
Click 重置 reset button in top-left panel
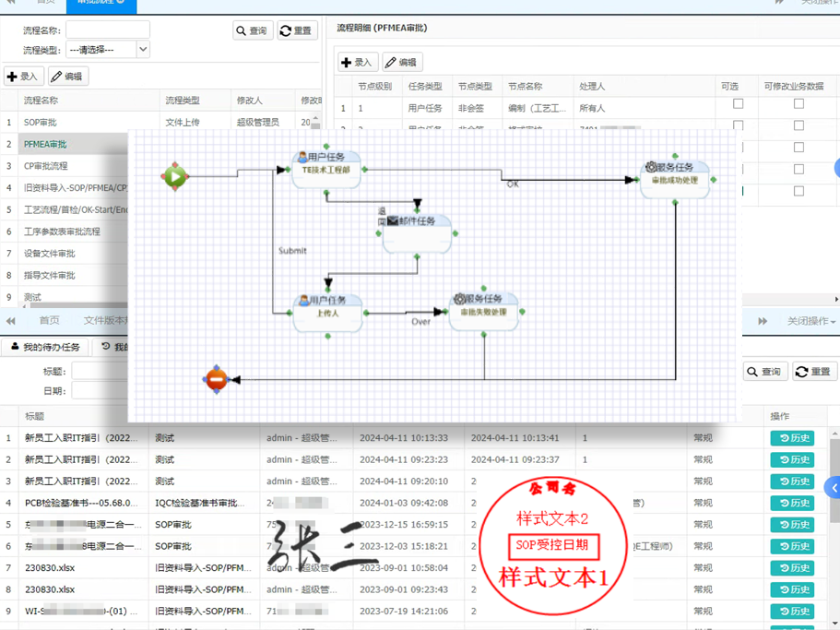click(297, 30)
